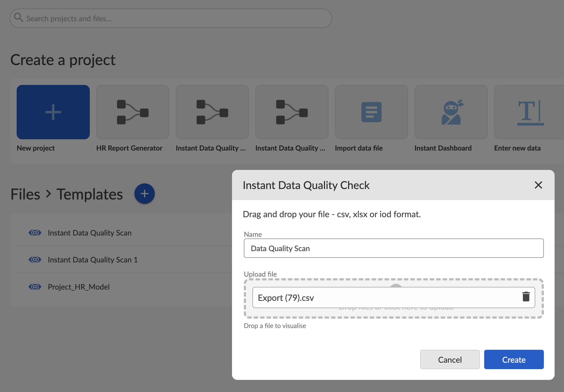Click the breadcrumb chevron between Files and Templates
Image resolution: width=564 pixels, height=392 pixels.
[x=48, y=194]
